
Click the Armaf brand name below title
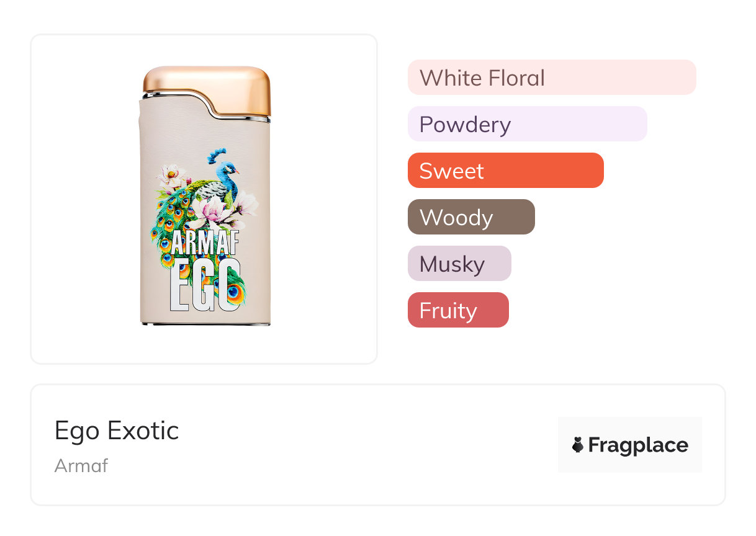[81, 465]
